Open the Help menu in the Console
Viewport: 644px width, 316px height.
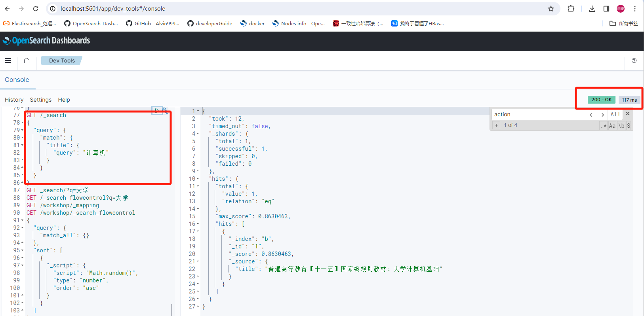(64, 100)
